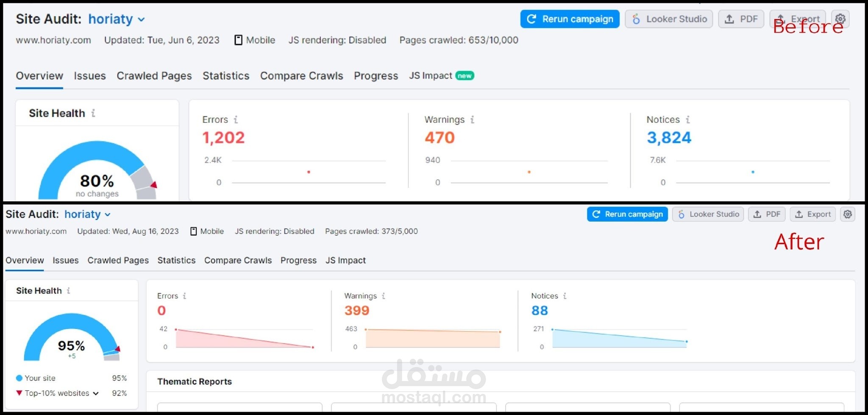Open Looker Studio in the Before panel
868x415 pixels.
(x=669, y=19)
